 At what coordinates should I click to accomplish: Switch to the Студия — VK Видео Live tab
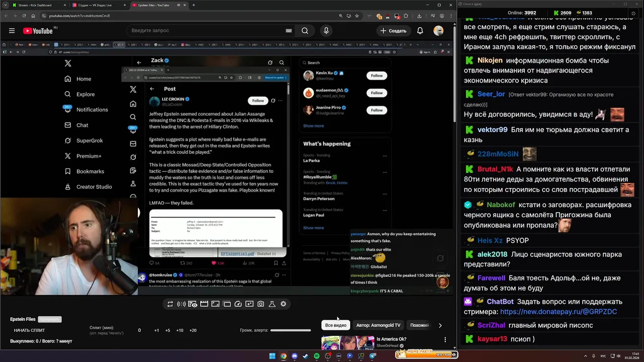99,5
